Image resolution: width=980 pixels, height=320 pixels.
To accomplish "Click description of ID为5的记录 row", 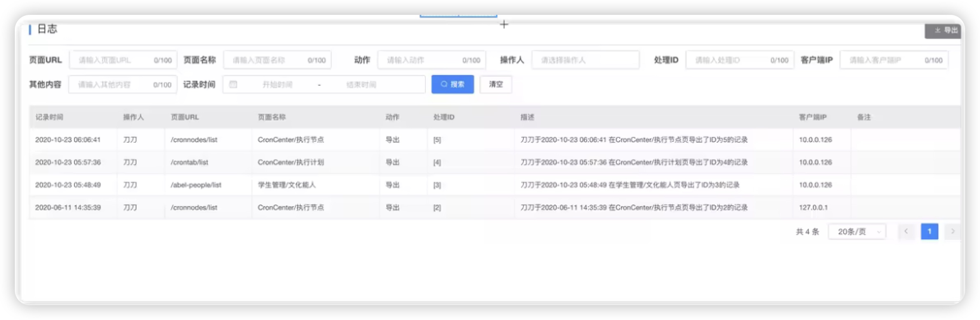I will click(x=634, y=140).
